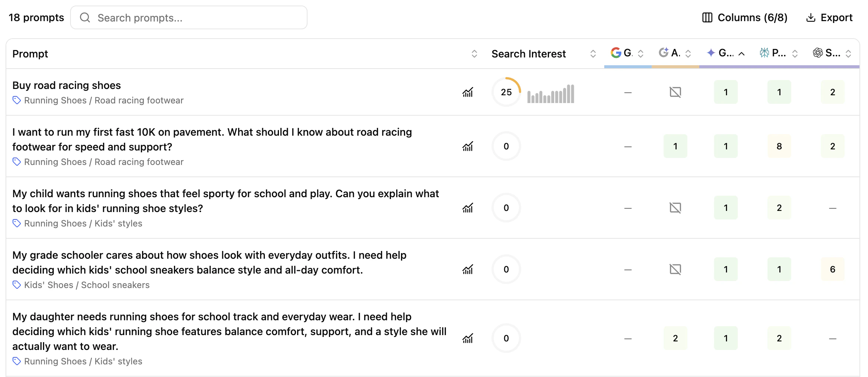The image size is (868, 377).
Task: Click the tag icon beside Kids' Shoes / School sneakers
Action: click(16, 285)
